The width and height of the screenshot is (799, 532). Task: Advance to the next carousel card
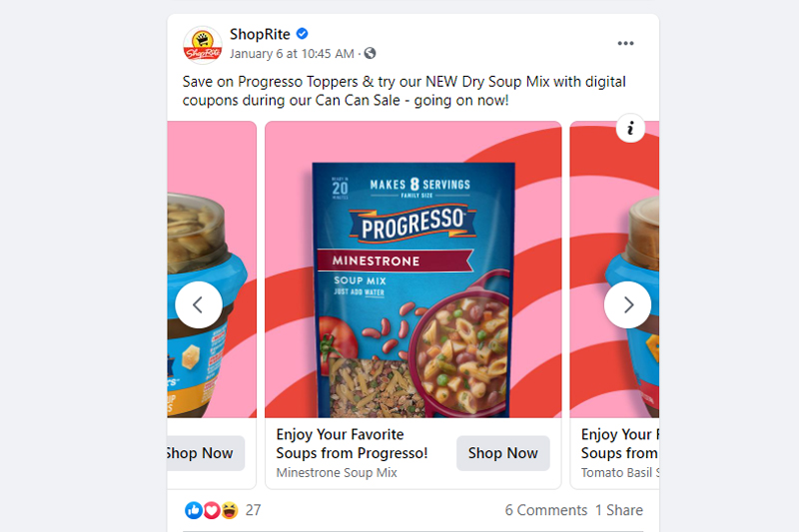pos(627,304)
